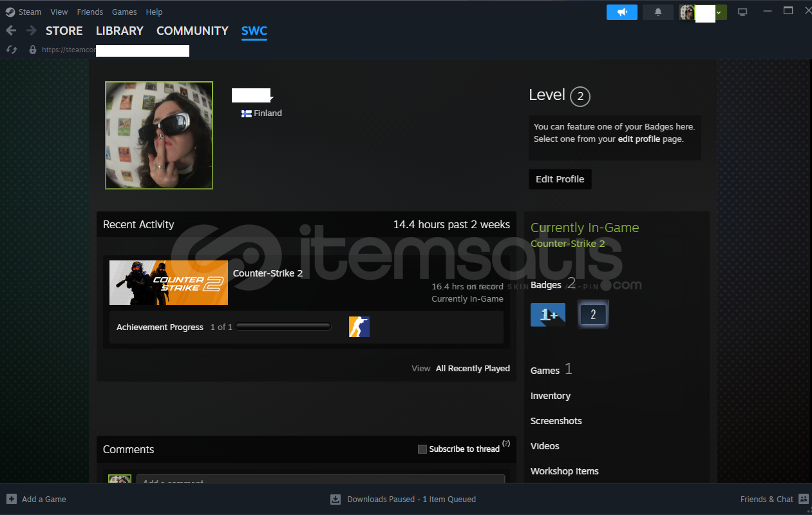Click the 14.4 hours past 2 weeks text
The height and width of the screenshot is (515, 812).
point(451,224)
